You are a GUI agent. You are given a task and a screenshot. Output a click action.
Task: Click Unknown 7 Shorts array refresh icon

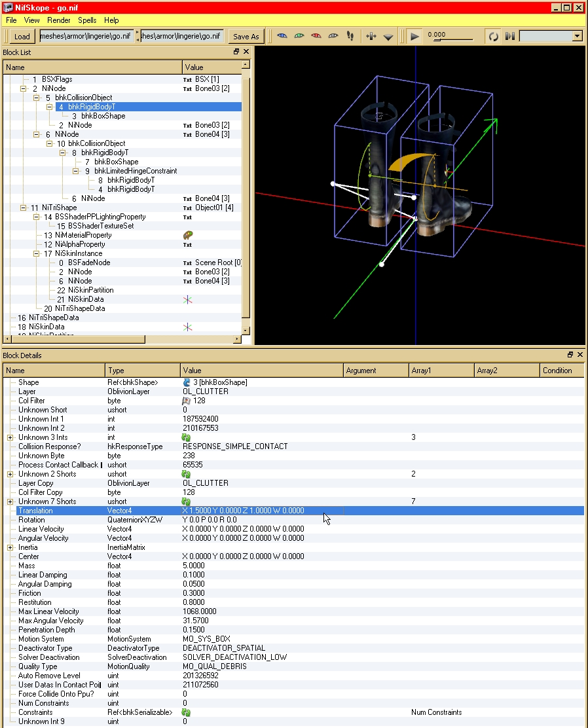coord(186,501)
